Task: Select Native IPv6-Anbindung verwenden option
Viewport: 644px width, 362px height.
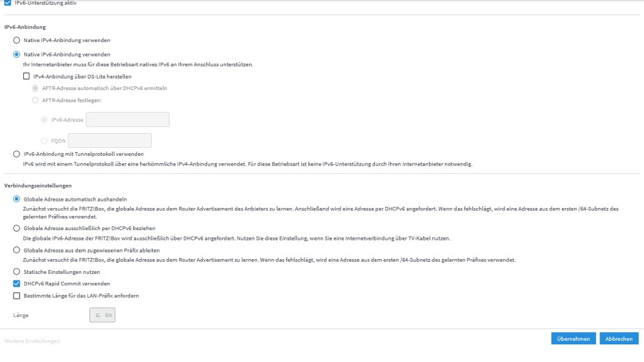Action: pos(16,54)
